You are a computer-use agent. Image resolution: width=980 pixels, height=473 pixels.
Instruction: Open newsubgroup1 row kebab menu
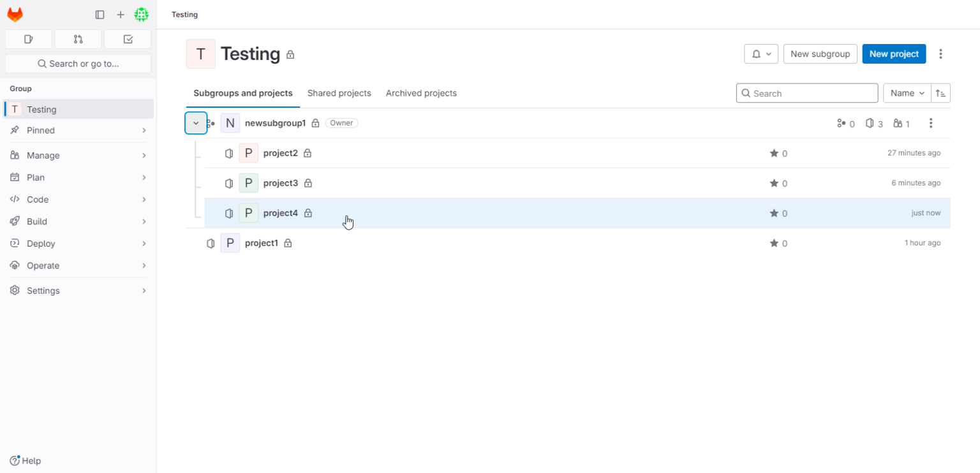click(931, 123)
